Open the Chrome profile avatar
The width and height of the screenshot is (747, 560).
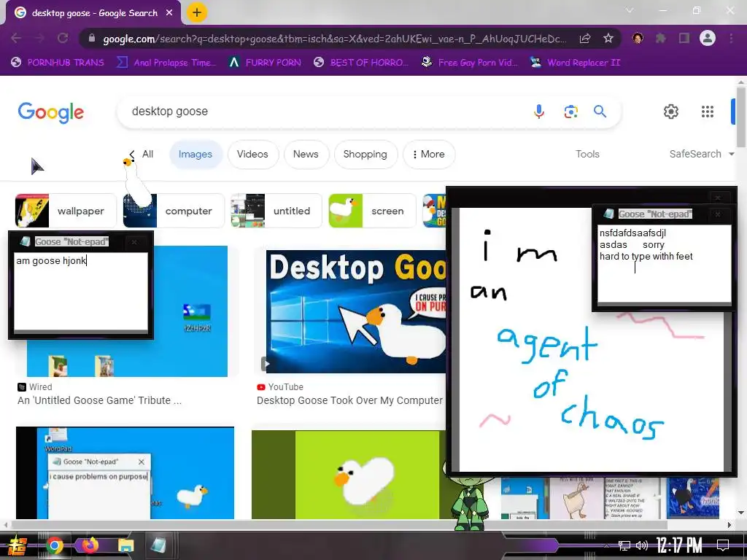tap(708, 38)
